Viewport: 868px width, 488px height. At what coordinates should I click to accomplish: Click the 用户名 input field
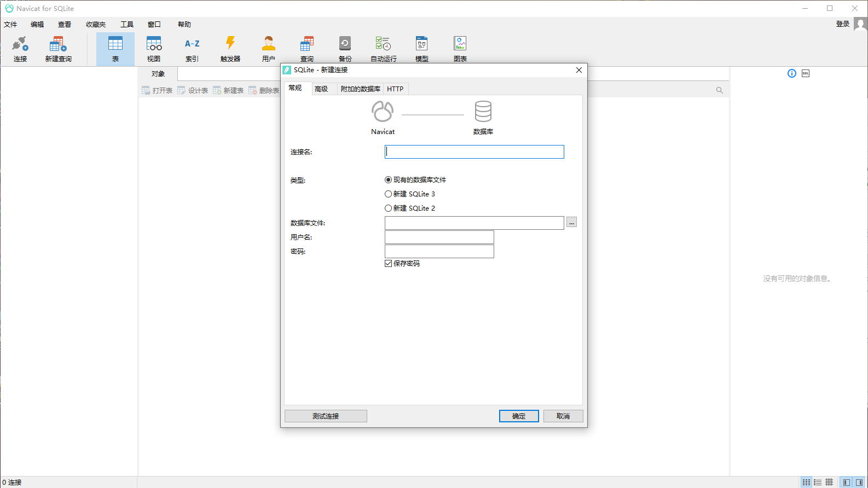click(x=439, y=237)
